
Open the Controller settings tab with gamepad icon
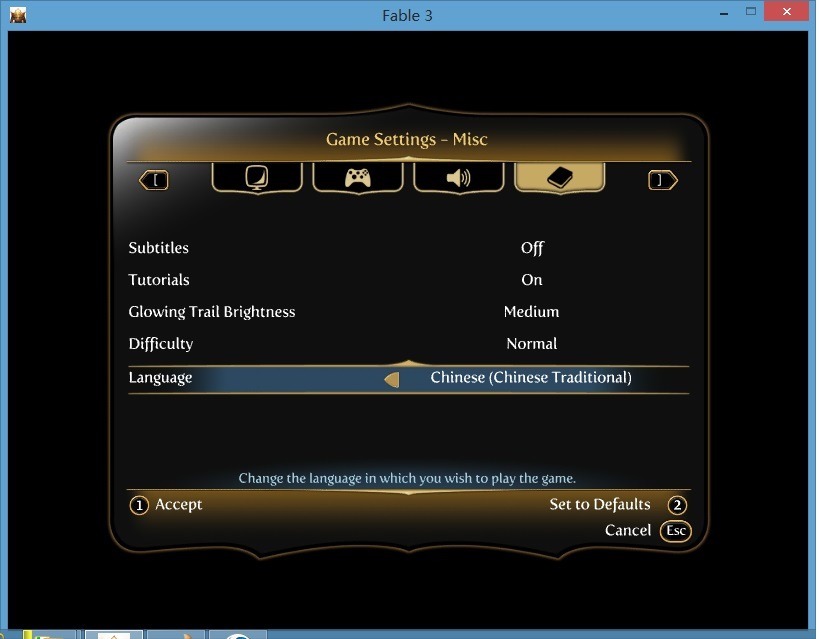pyautogui.click(x=358, y=178)
